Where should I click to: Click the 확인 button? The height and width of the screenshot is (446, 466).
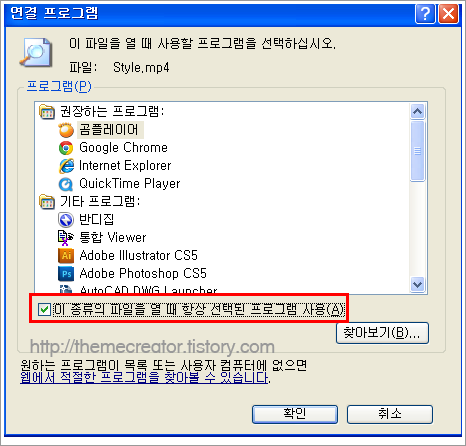(x=295, y=414)
